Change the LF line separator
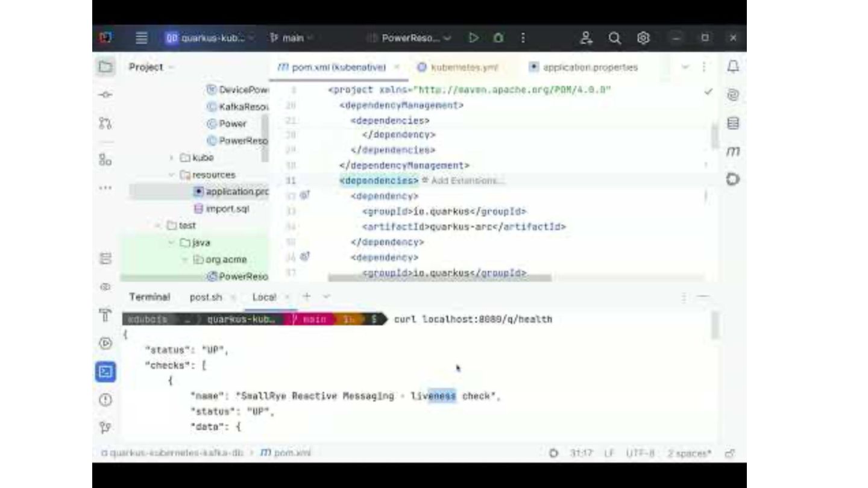The width and height of the screenshot is (868, 488). point(609,452)
